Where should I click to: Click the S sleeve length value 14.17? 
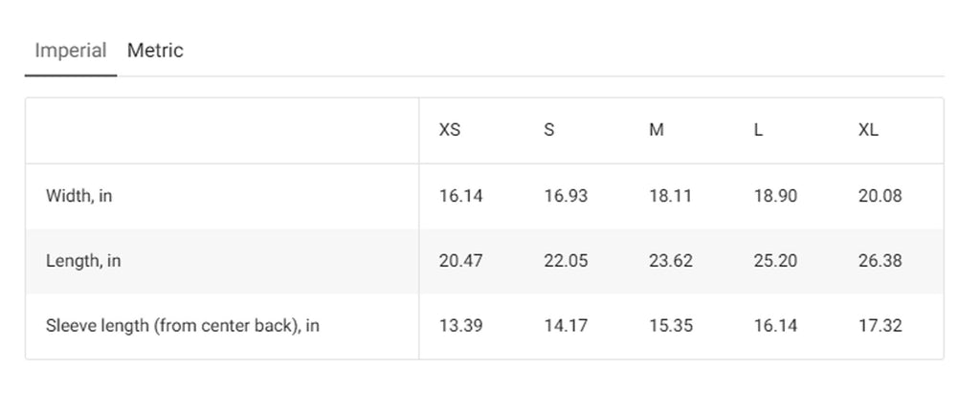click(566, 326)
